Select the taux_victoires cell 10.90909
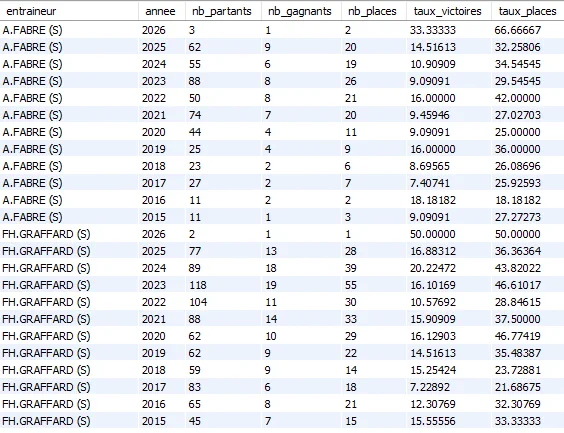Image resolution: width=564 pixels, height=433 pixels. click(x=449, y=64)
